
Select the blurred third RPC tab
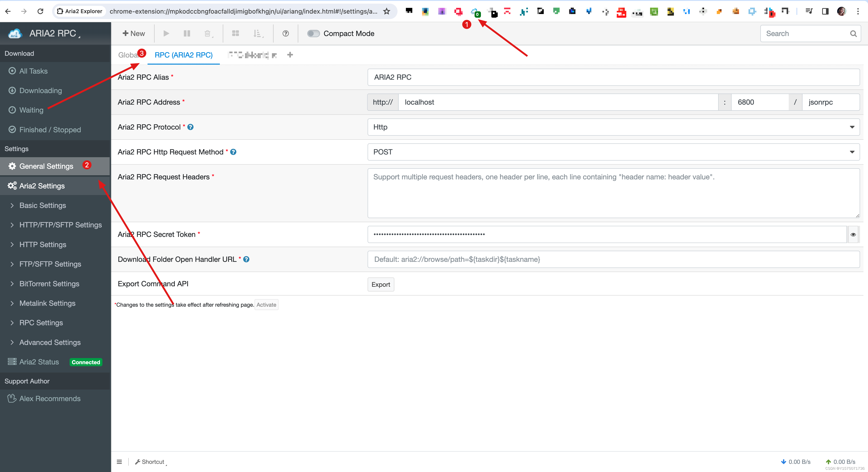coord(252,55)
